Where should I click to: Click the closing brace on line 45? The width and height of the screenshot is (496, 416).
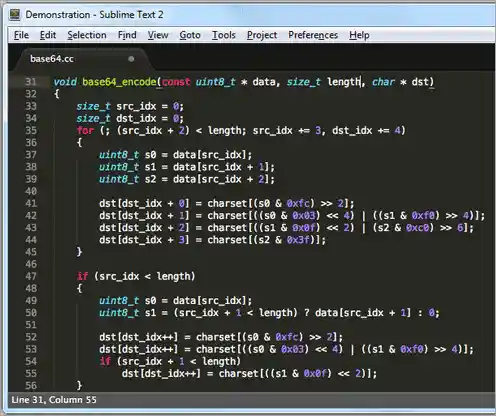(x=79, y=252)
